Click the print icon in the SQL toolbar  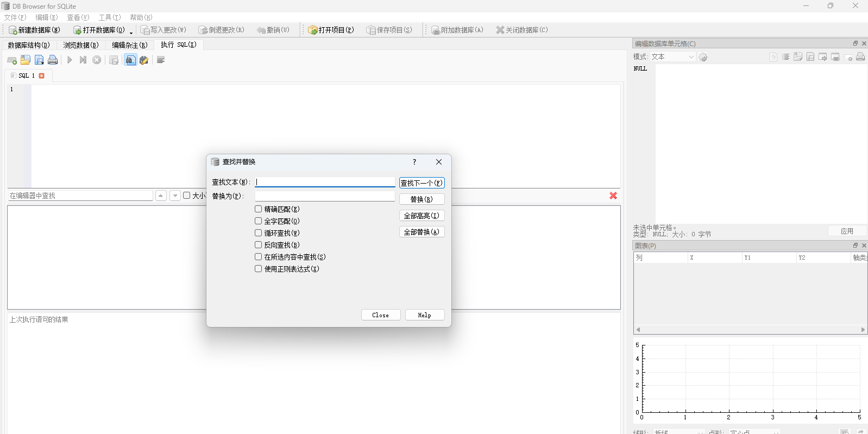(x=53, y=60)
